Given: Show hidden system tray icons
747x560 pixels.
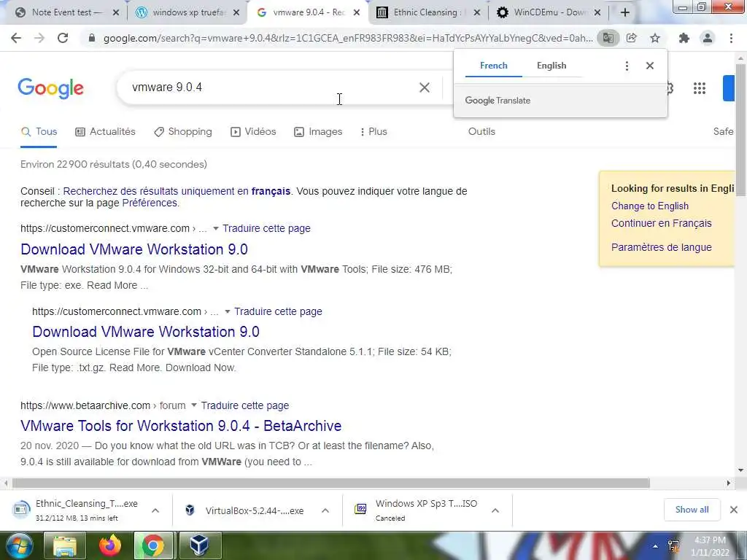Looking at the screenshot, I should click(656, 546).
